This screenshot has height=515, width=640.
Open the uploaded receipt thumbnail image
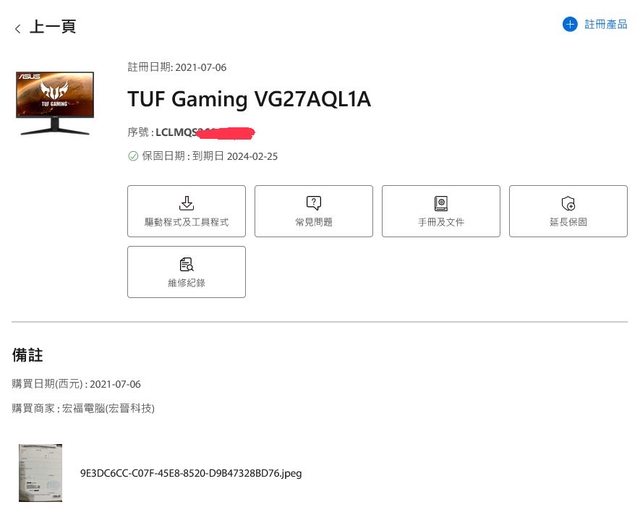point(40,473)
